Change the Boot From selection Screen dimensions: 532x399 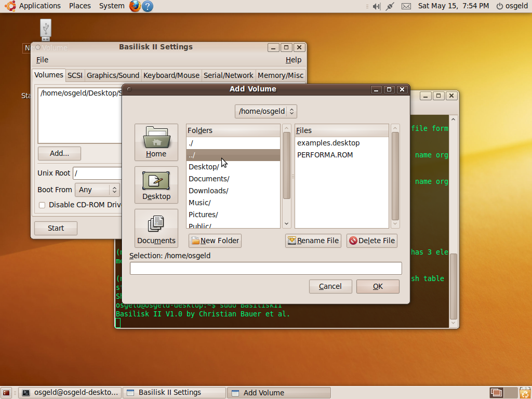pos(97,190)
